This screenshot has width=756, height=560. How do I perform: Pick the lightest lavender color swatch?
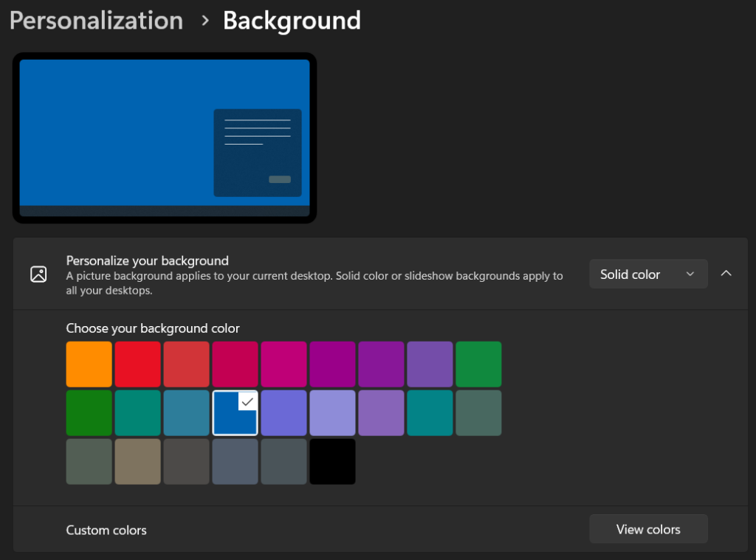(x=332, y=413)
